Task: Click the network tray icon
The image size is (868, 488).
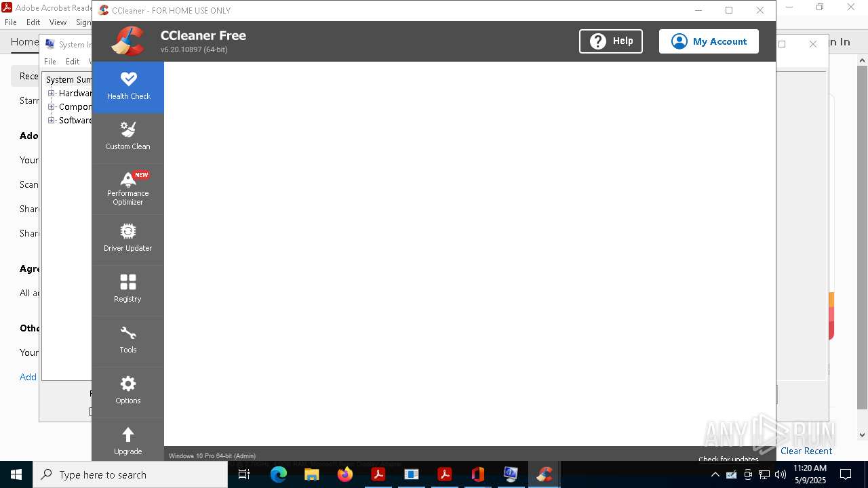Action: [x=764, y=474]
